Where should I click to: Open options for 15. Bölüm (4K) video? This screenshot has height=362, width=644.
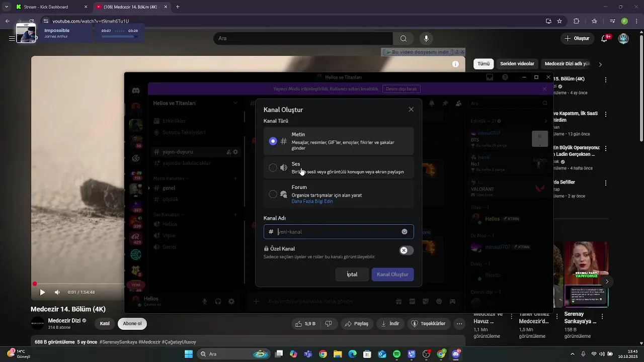point(606,80)
